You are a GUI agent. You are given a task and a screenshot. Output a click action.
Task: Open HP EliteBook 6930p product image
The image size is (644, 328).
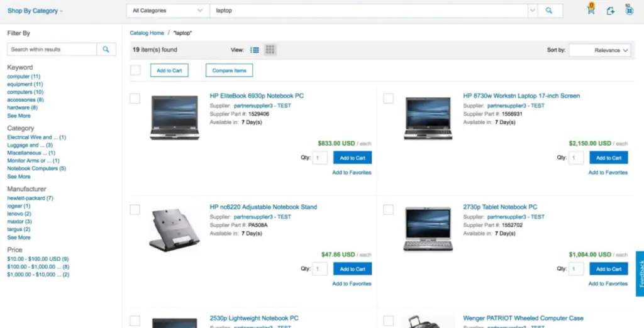click(175, 118)
